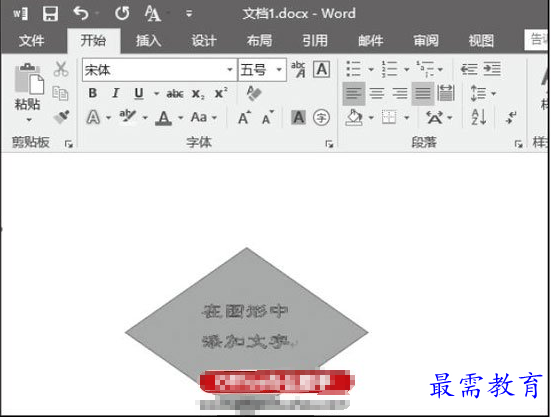Screen dimensions: 551x417
Task: Align text left
Action: (354, 93)
